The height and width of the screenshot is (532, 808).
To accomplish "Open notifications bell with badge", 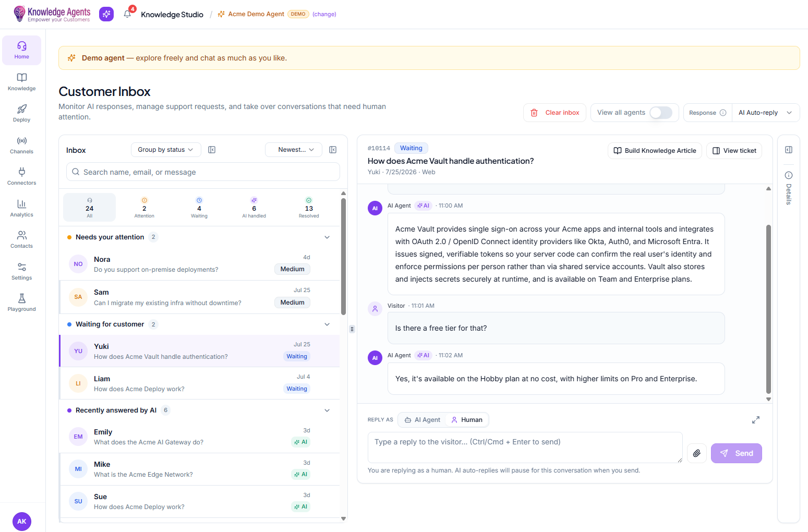I will 128,14.
